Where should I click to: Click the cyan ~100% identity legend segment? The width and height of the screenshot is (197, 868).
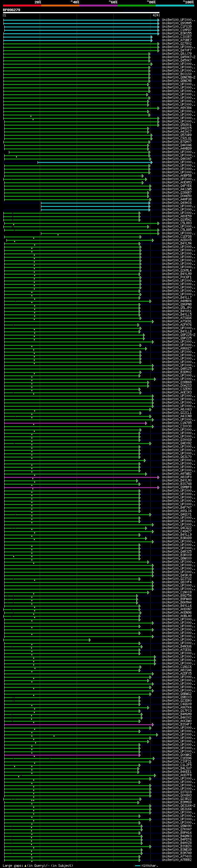point(175,6)
